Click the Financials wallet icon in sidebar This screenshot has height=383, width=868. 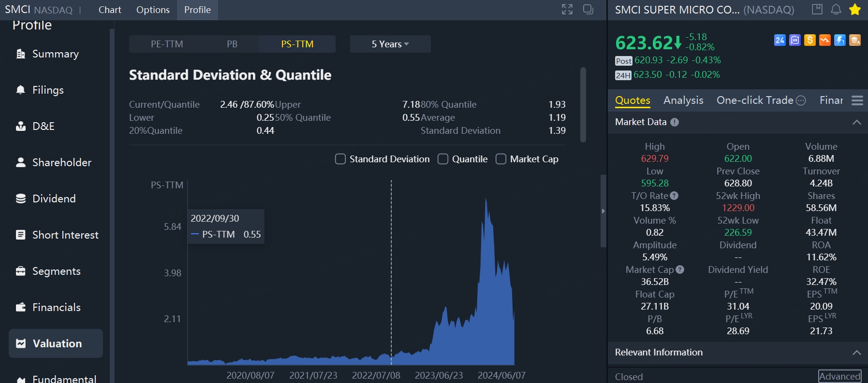[x=21, y=307]
